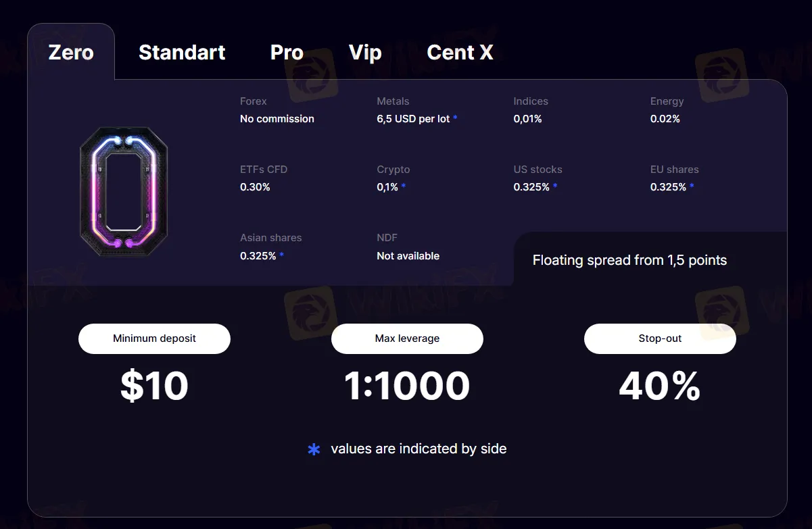
Task: Click the Stop-out pill button
Action: (660, 338)
